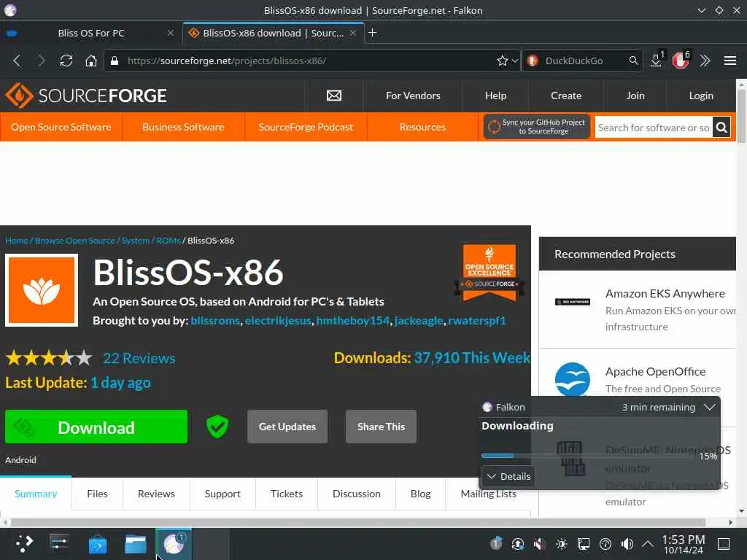Screen dimensions: 747x560
Task: Click the Home breadcrumb link
Action: click(x=17, y=241)
